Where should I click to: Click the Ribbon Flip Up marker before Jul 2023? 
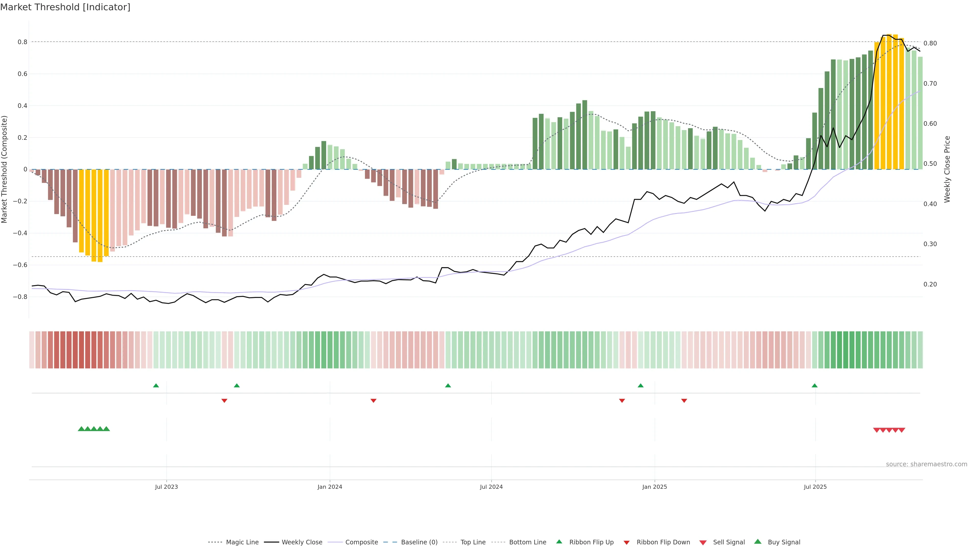point(156,386)
